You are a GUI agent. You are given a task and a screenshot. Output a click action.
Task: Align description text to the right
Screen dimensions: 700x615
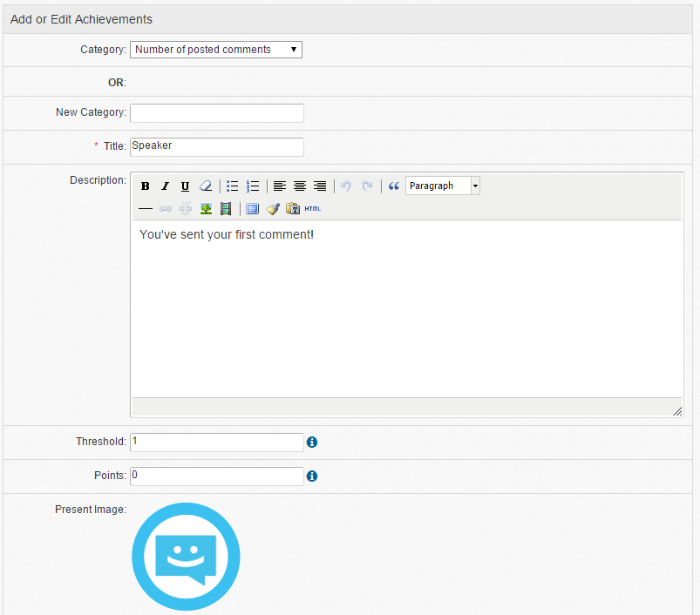[x=320, y=186]
